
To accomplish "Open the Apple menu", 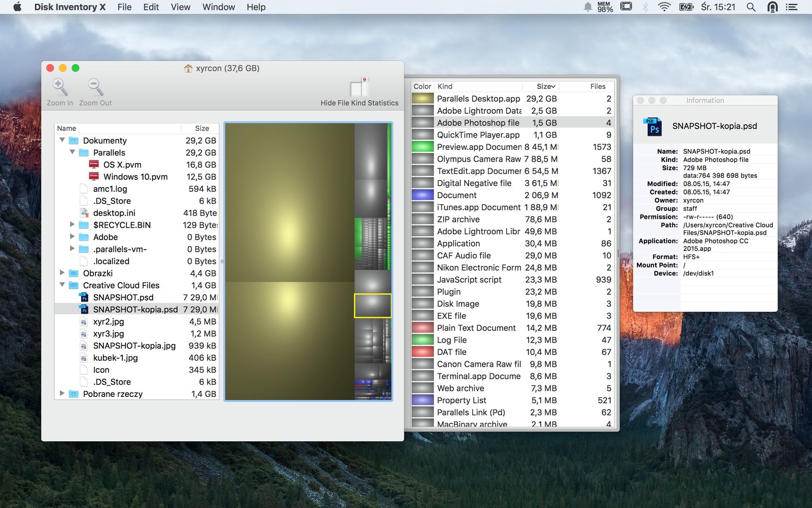I will point(17,7).
